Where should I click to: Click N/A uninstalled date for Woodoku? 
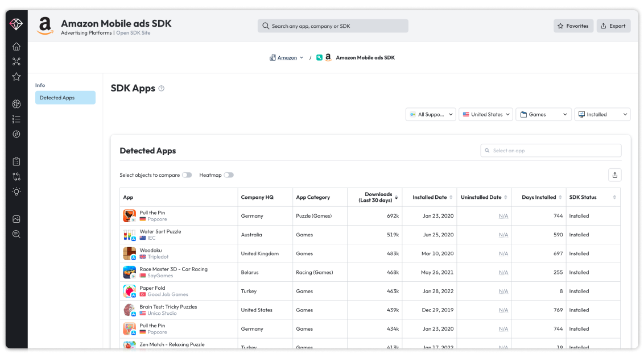coord(503,253)
